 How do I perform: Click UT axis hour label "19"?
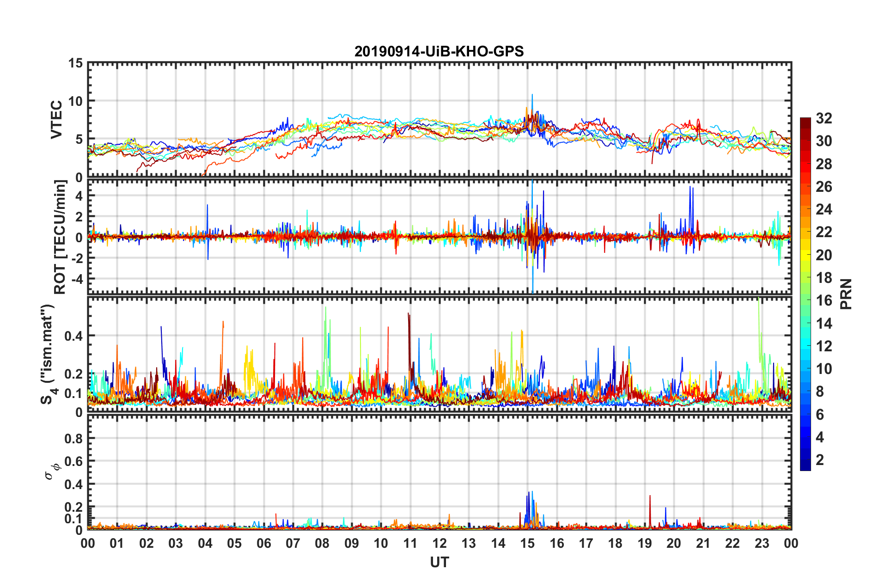645,543
